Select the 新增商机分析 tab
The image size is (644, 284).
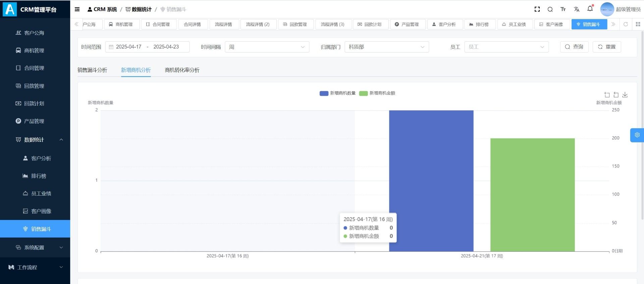click(x=136, y=70)
